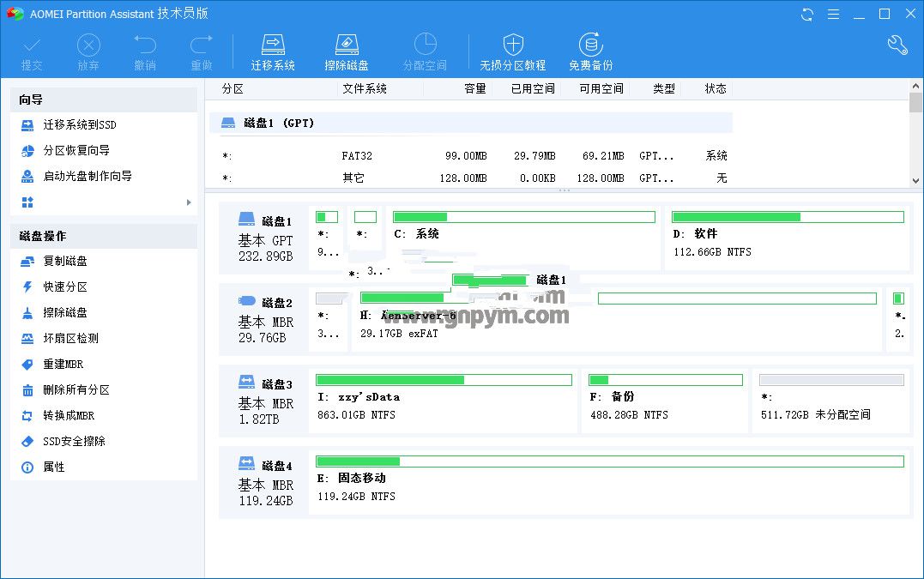924x579 pixels.
Task: Choose 坏扇区检测 in the sidebar
Action: (x=70, y=339)
